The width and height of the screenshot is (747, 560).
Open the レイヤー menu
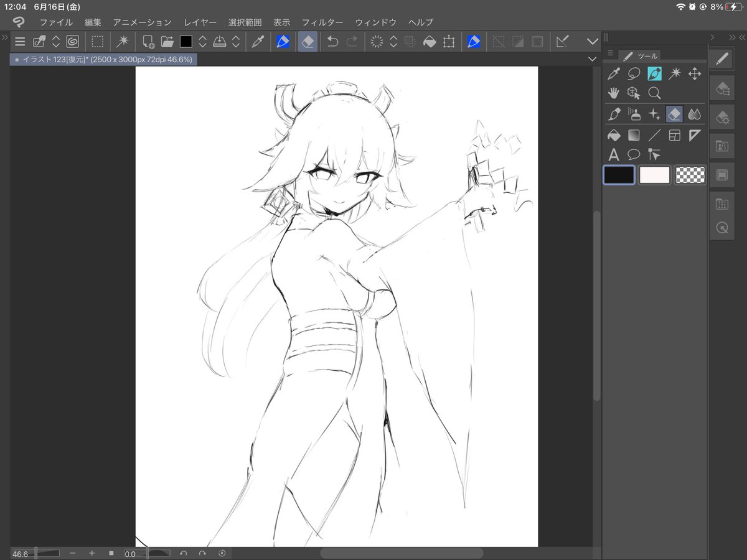pyautogui.click(x=200, y=22)
